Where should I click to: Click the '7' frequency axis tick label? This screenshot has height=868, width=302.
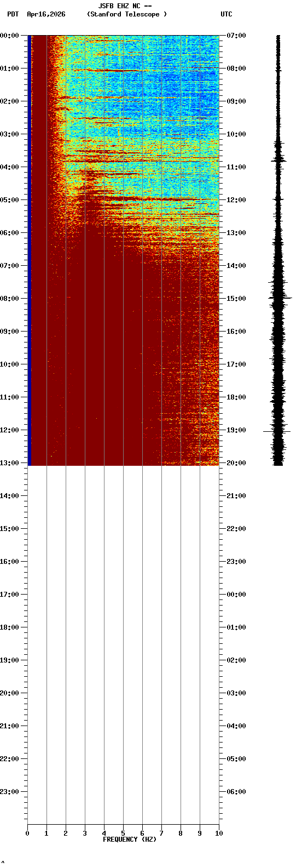click(161, 833)
